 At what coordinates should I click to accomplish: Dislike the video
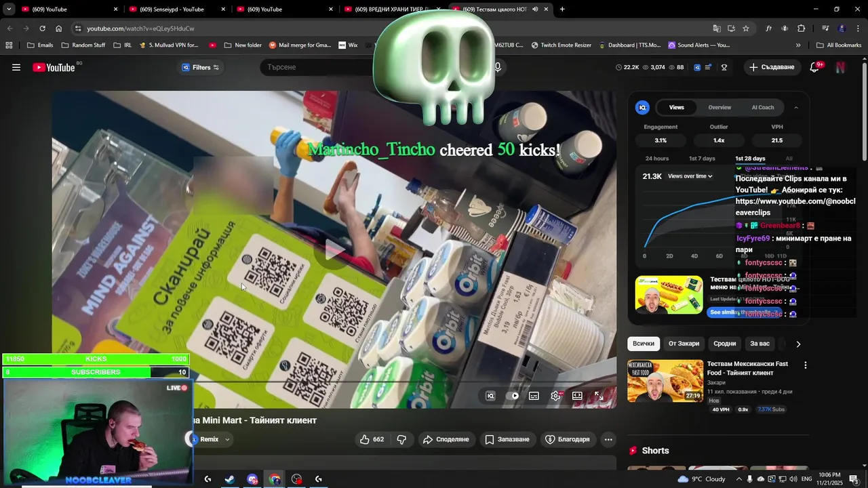pos(401,439)
